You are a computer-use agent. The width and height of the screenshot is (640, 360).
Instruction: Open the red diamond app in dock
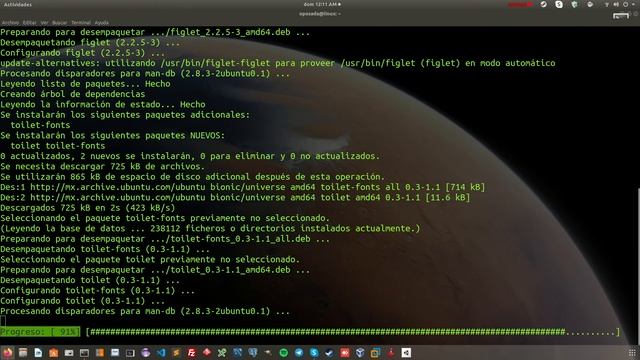(x=207, y=352)
